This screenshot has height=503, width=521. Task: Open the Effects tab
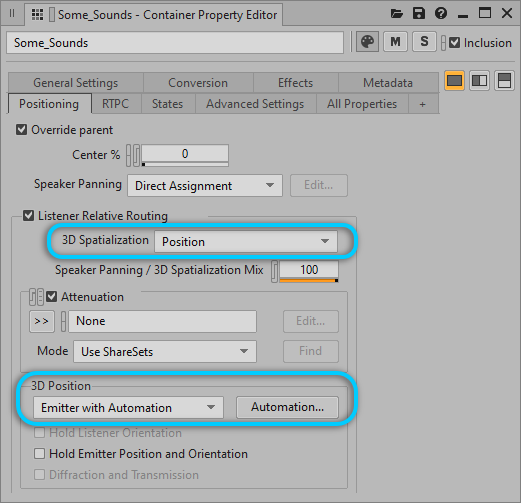point(296,83)
